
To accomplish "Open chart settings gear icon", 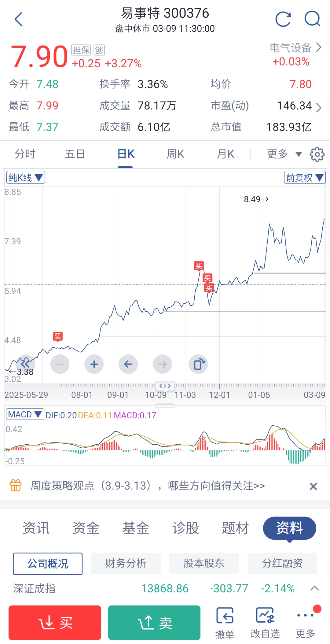I will (317, 154).
